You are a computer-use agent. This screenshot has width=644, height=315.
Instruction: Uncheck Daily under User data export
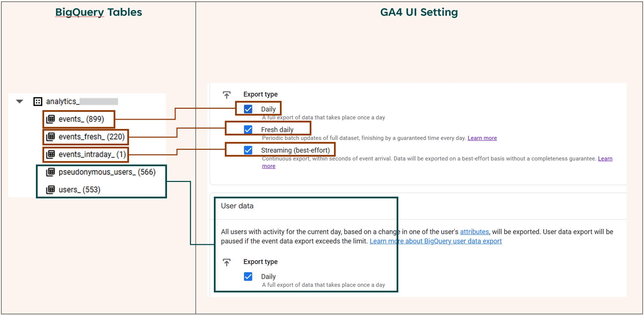[248, 276]
